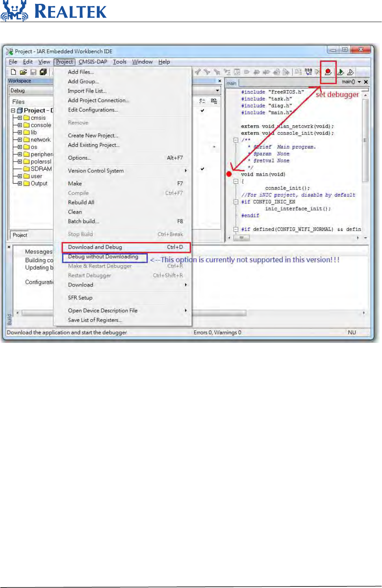The height and width of the screenshot is (588, 382).
Task: Choose Save List of Registers...
Action: coord(122,320)
